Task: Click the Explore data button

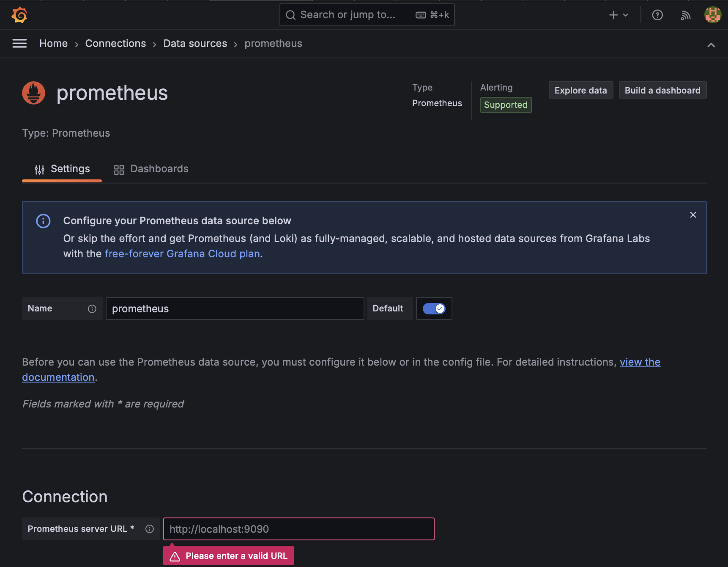Action: (581, 90)
